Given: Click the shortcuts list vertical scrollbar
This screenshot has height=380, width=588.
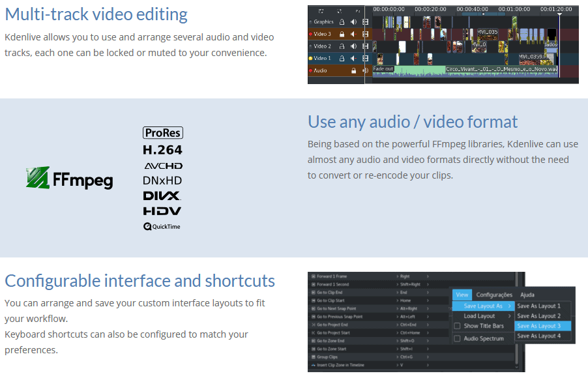Looking at the screenshot, I should tap(517, 319).
